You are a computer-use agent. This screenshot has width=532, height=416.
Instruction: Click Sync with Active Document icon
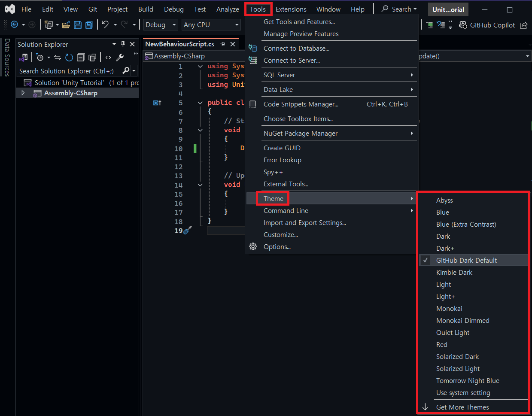(58, 57)
